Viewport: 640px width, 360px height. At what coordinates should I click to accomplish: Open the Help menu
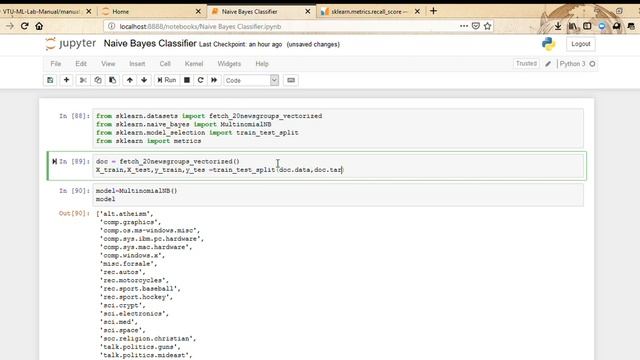(262, 64)
